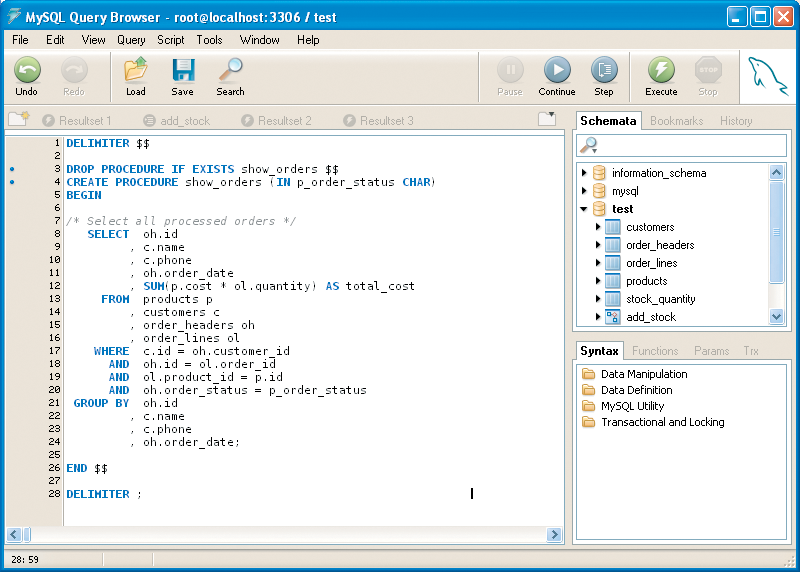Click the schemata search magnifier icon

click(x=589, y=145)
